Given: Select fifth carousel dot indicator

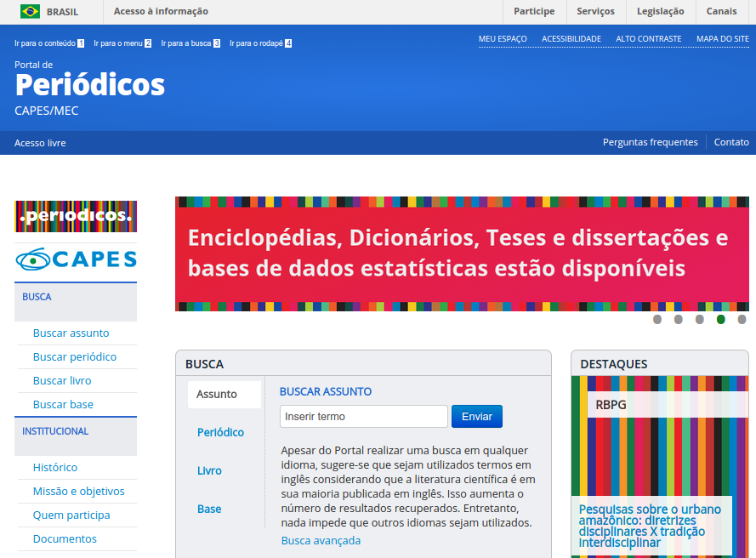Looking at the screenshot, I should (742, 319).
